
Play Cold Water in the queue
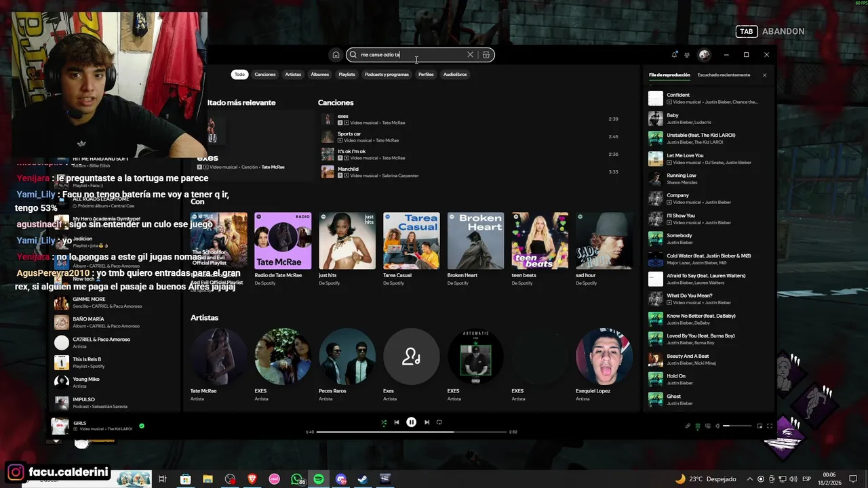[x=709, y=259]
